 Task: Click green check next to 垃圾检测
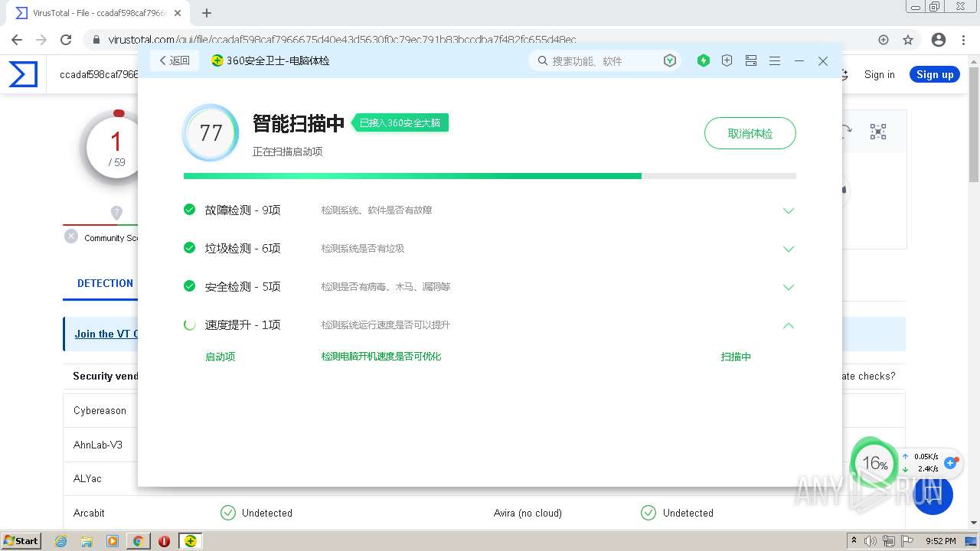coord(189,248)
